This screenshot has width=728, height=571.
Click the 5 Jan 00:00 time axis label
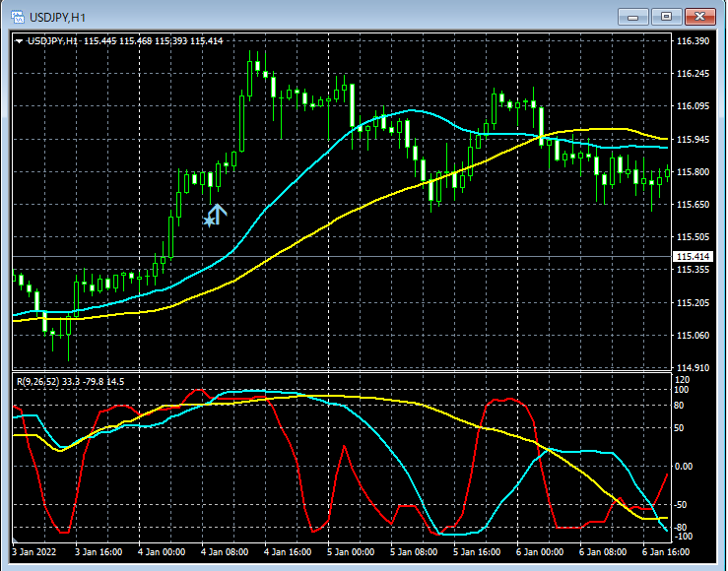[351, 552]
